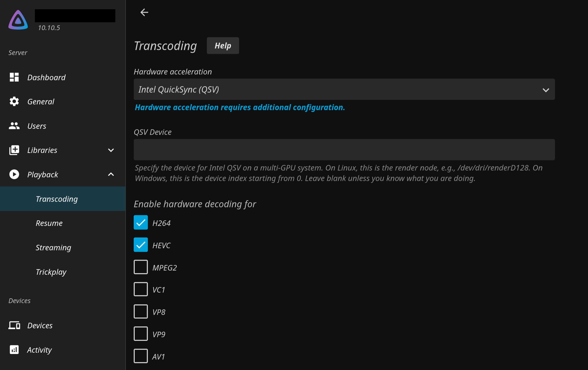Screen dimensions: 588x370
Task: Click the Devices monitor icon
Action: 14,325
